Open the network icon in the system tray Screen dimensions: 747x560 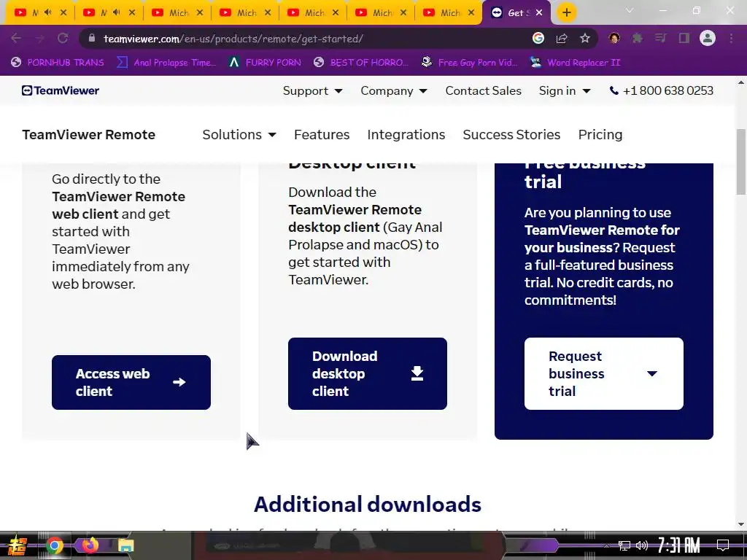624,545
